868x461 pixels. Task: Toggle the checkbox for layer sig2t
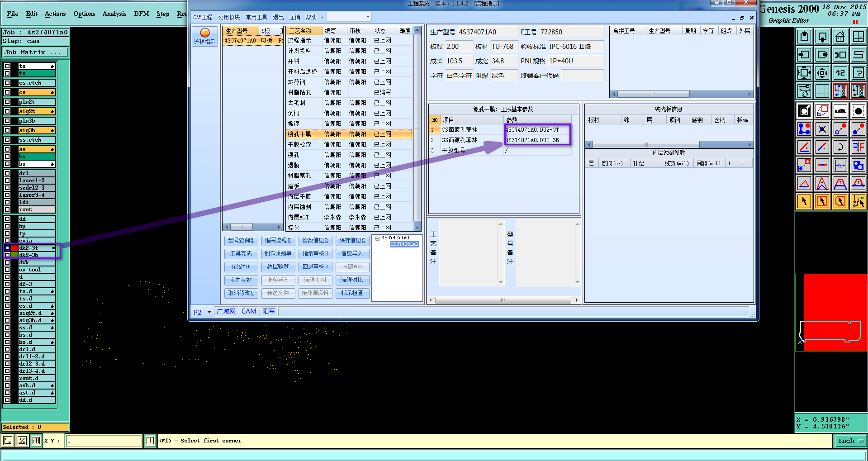[x=7, y=111]
